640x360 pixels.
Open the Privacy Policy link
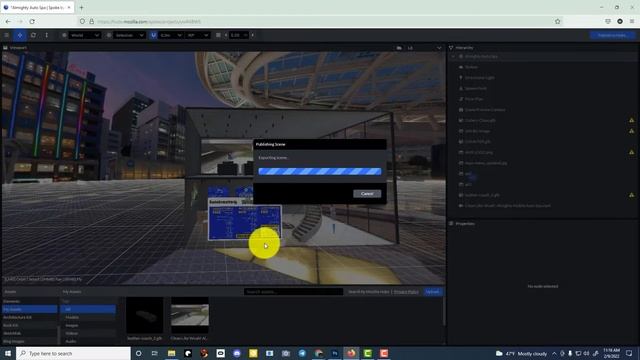point(406,292)
